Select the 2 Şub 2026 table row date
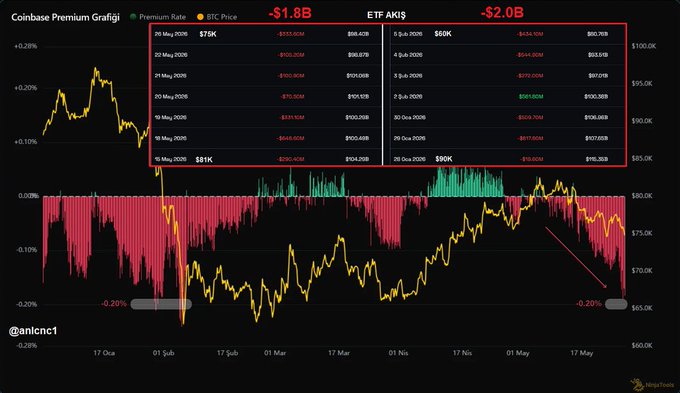The height and width of the screenshot is (393, 680). [x=408, y=96]
